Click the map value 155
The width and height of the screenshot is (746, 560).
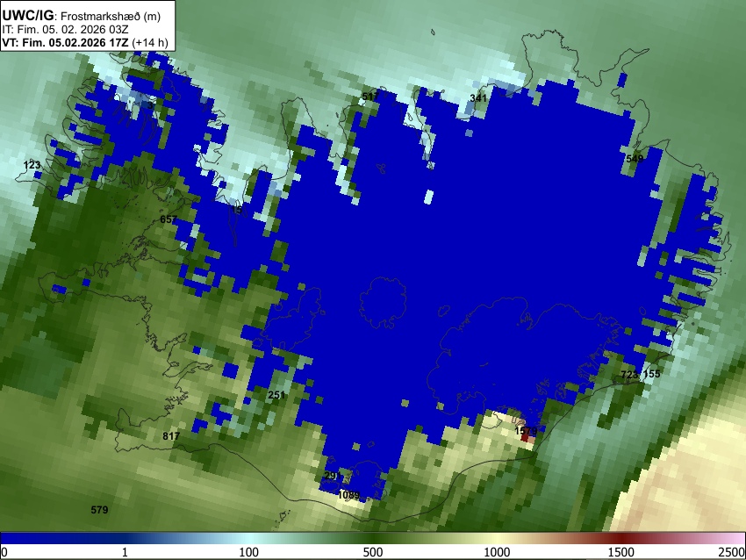[x=652, y=374]
